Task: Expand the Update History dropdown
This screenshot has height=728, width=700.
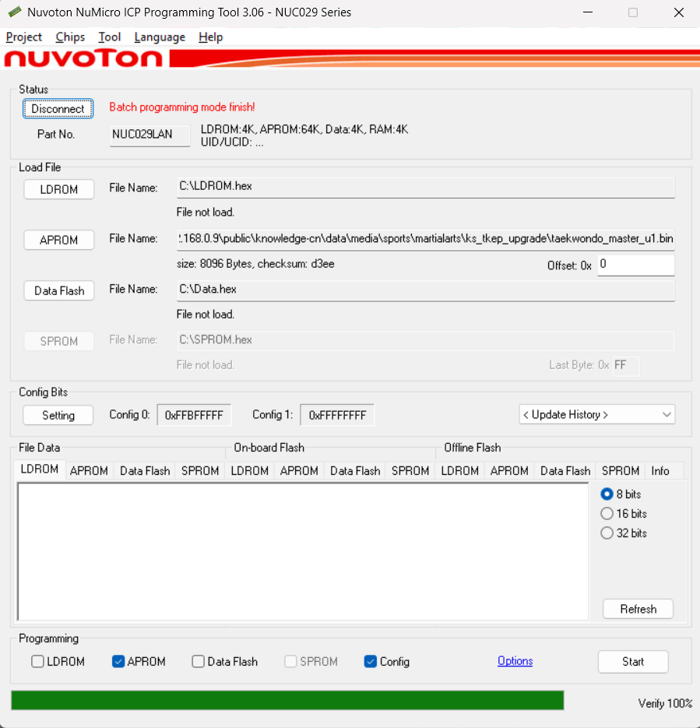Action: (x=596, y=415)
